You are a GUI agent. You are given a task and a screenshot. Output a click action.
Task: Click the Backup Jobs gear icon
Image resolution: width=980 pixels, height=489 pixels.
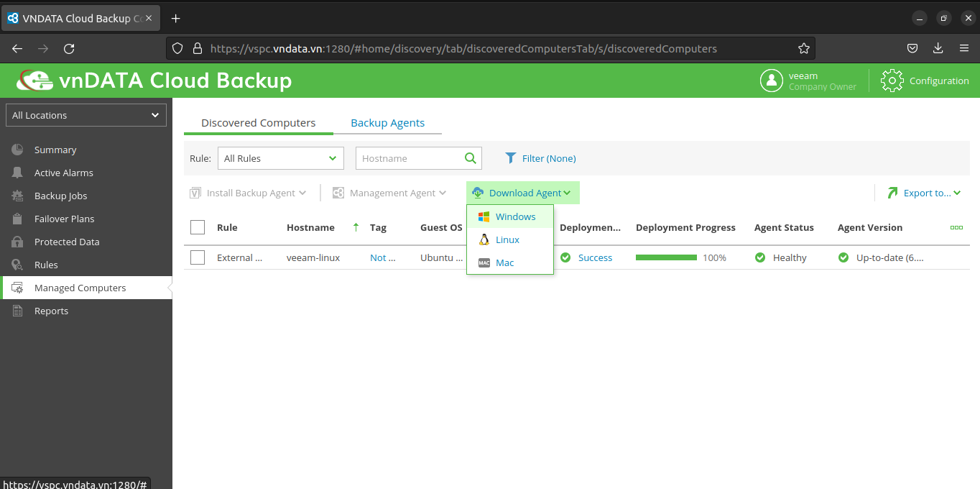tap(18, 196)
